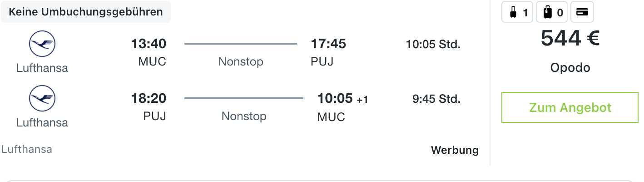Select the 13:40 departure time

(149, 44)
